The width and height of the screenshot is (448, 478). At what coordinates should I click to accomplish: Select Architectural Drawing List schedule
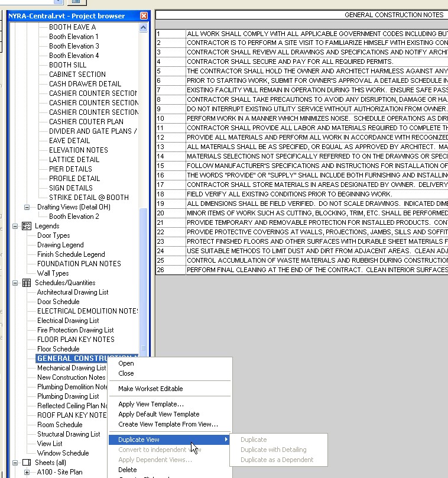pyautogui.click(x=73, y=292)
